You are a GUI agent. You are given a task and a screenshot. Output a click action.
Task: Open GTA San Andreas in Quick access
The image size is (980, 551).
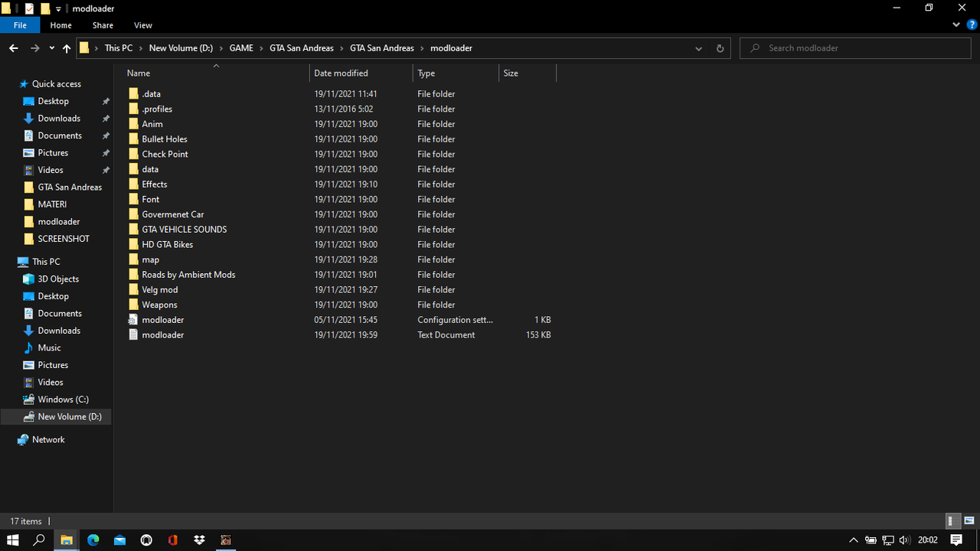coord(70,187)
